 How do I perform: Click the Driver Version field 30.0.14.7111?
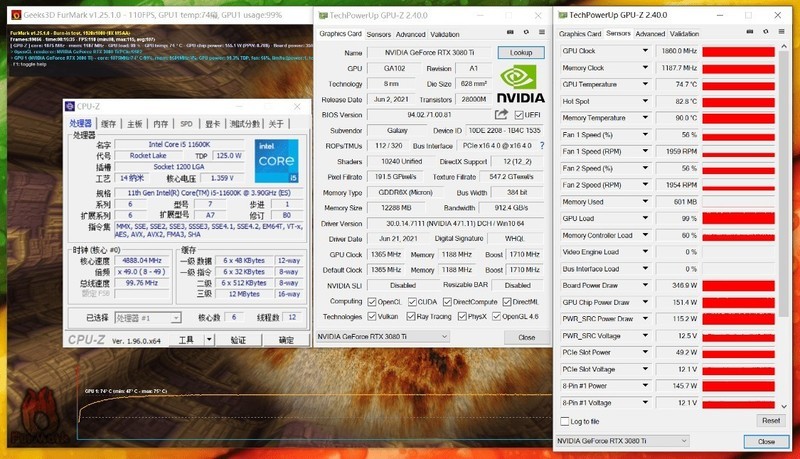point(455,223)
